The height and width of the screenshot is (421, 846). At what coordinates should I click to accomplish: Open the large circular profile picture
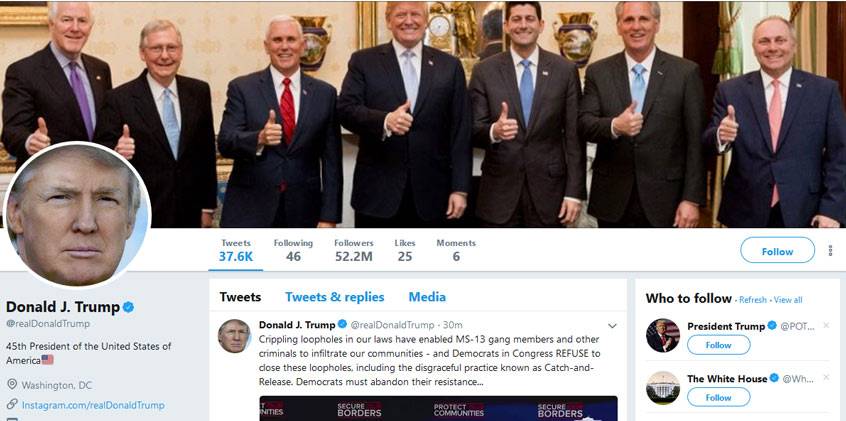click(77, 215)
